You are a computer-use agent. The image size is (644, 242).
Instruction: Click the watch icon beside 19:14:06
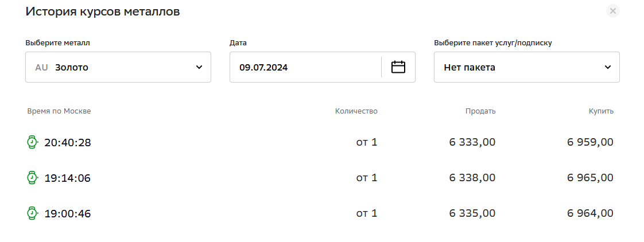pos(33,178)
